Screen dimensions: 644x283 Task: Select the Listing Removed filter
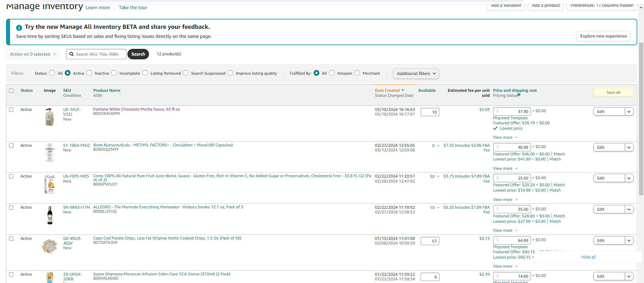tap(145, 73)
